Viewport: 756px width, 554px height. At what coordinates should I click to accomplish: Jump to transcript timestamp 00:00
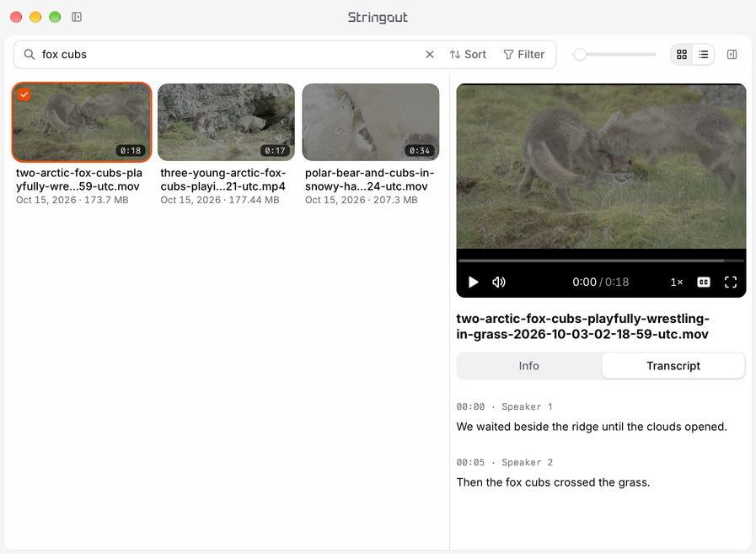pyautogui.click(x=470, y=406)
